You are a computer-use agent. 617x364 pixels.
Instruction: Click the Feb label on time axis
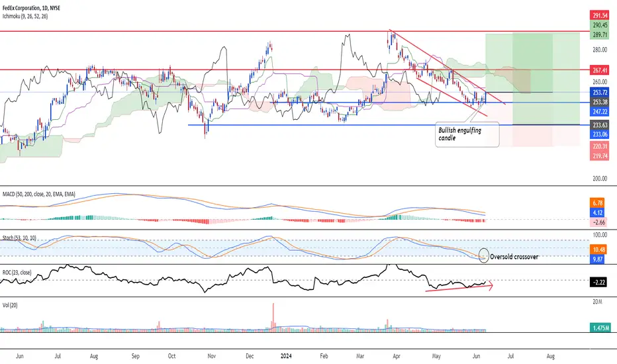pos(324,356)
